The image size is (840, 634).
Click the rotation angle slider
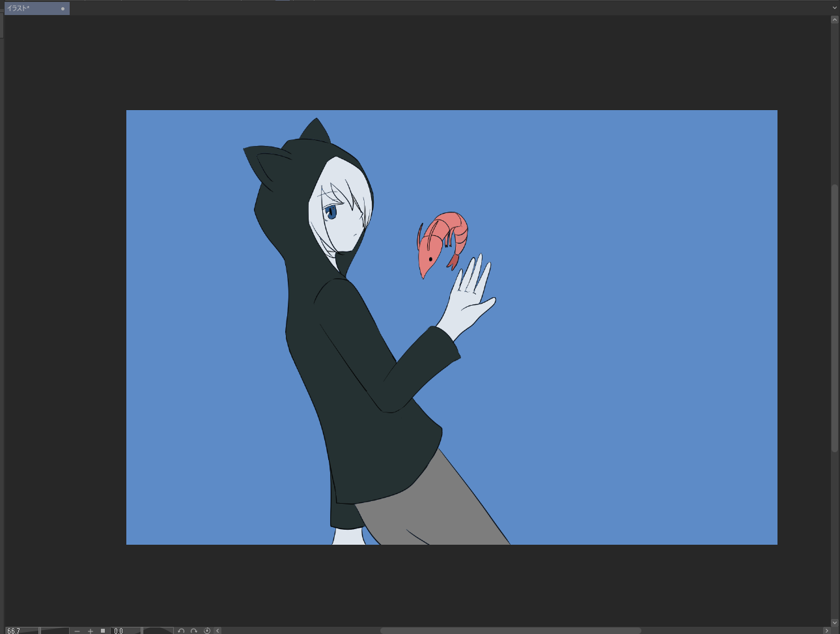158,630
